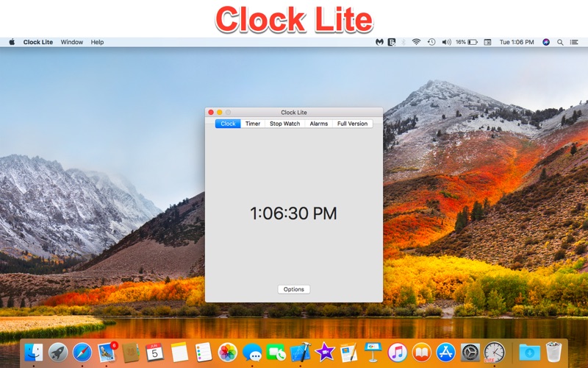Open the Trash in the dock
Screen dimensions: 588x368
pyautogui.click(x=554, y=353)
